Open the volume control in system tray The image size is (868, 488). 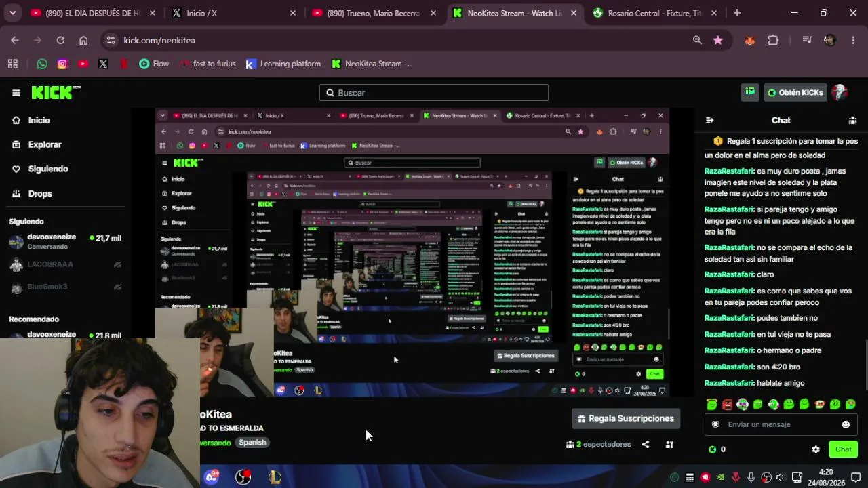(x=781, y=477)
